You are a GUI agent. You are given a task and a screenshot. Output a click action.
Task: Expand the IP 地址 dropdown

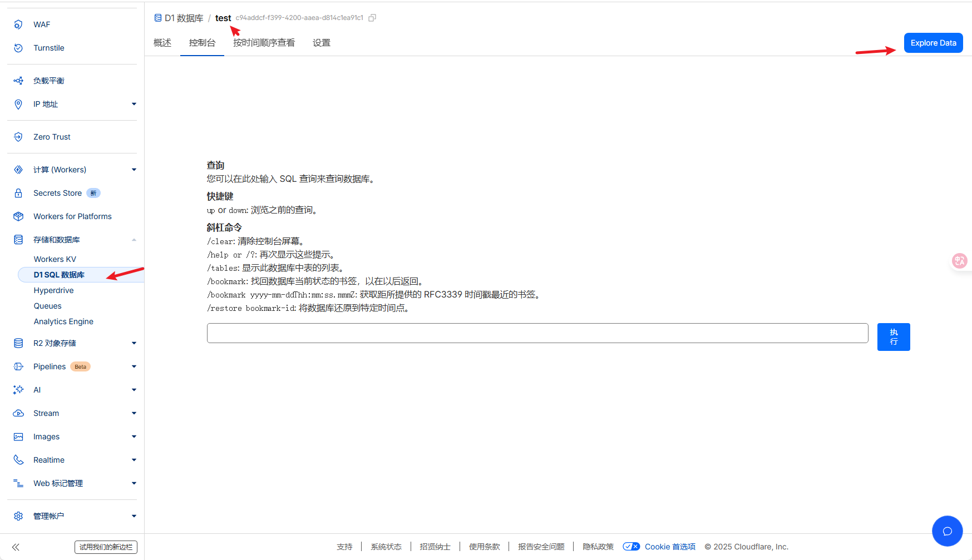[x=134, y=104]
